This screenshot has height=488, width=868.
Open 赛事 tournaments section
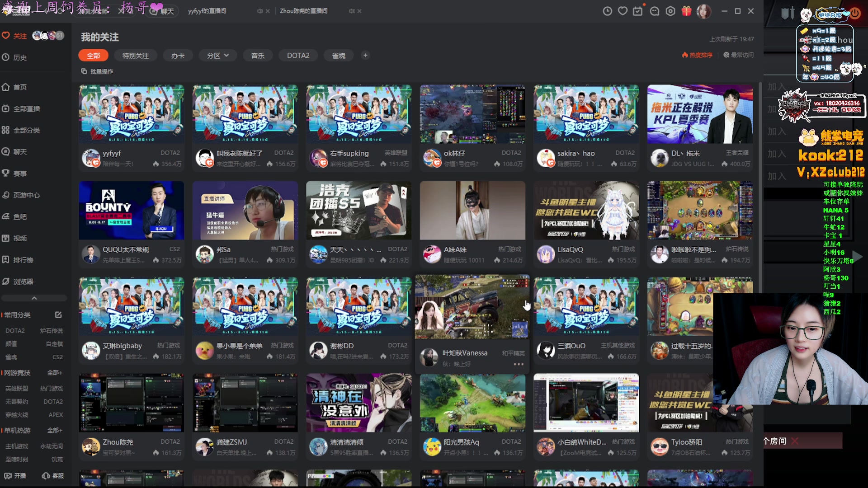click(x=14, y=173)
